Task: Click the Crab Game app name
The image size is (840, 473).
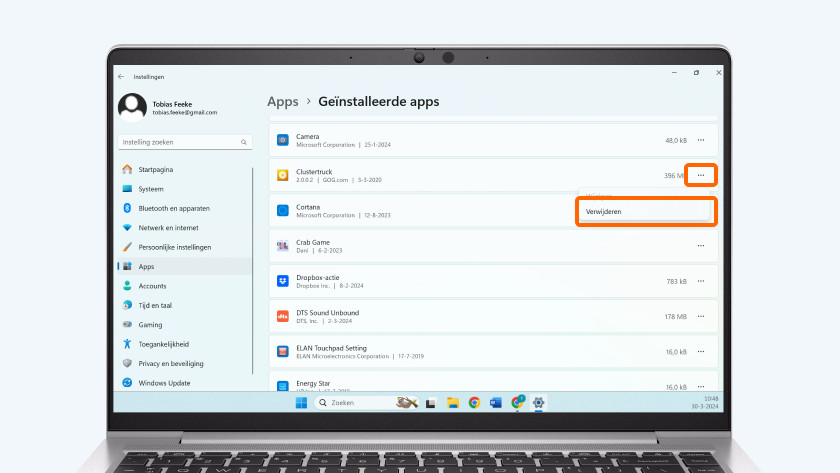Action: (x=313, y=242)
